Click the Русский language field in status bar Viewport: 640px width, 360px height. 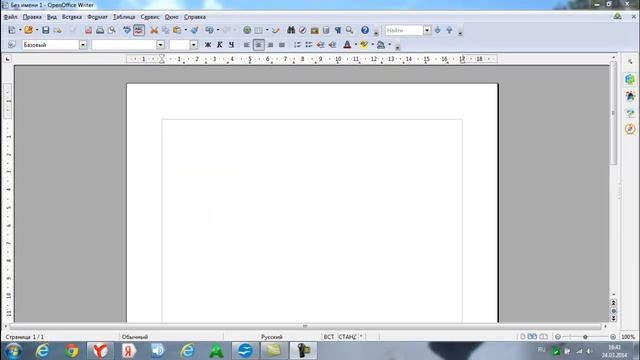(x=272, y=337)
